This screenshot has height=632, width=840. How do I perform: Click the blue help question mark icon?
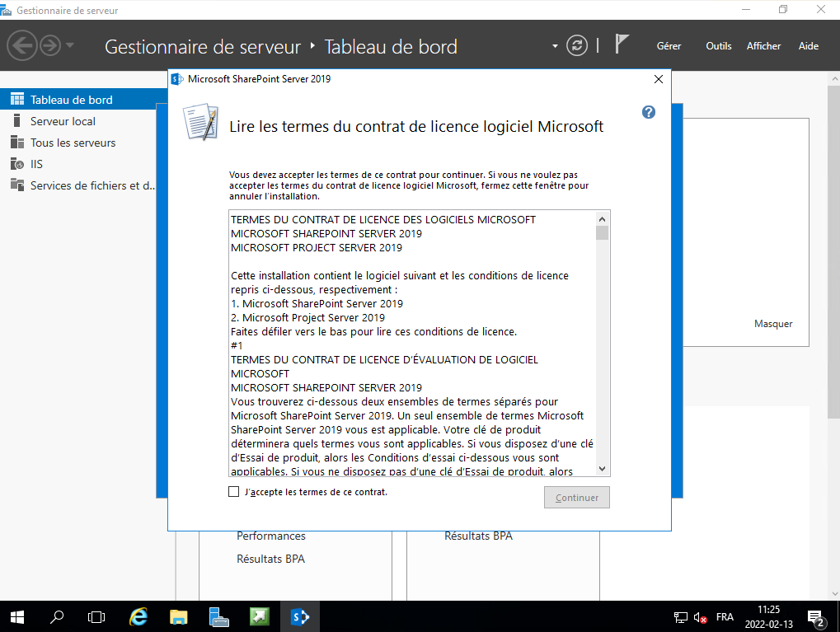pos(649,112)
